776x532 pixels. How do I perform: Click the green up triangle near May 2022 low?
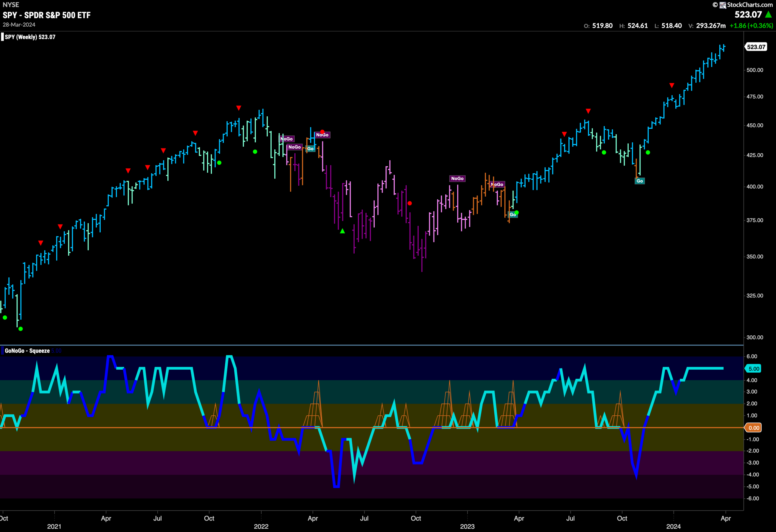click(342, 231)
